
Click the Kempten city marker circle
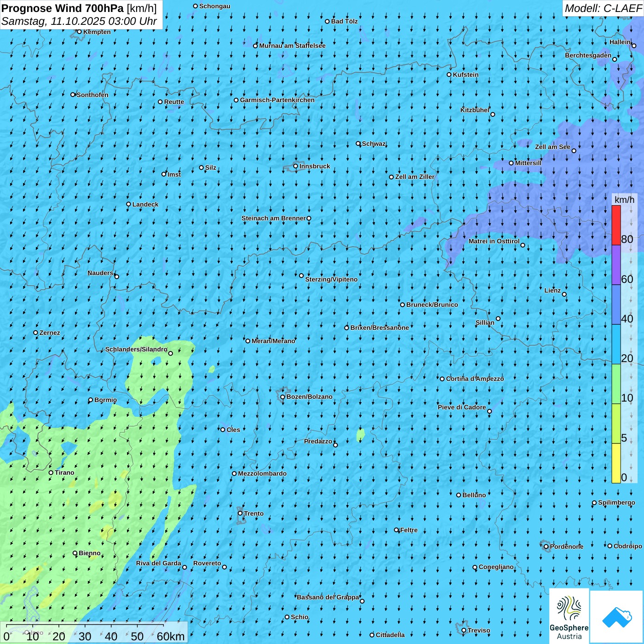[x=79, y=32]
